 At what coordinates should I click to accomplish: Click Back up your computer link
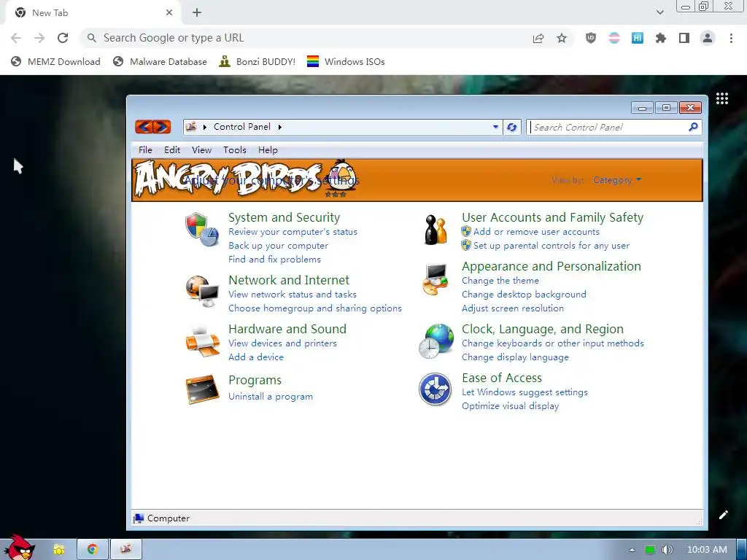click(x=278, y=246)
